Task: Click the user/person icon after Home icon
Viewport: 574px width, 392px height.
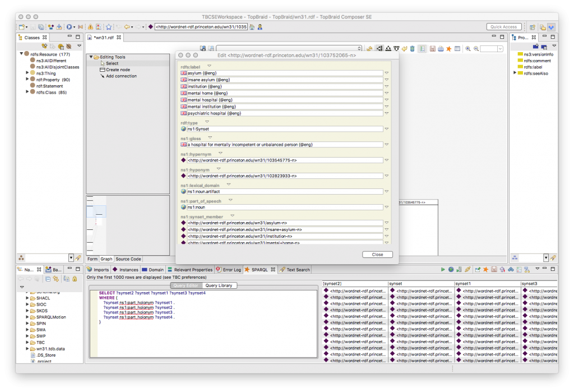Action: [x=260, y=27]
